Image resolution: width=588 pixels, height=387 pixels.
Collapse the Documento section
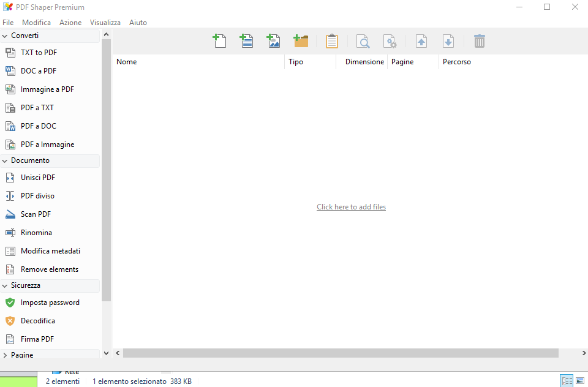5,161
